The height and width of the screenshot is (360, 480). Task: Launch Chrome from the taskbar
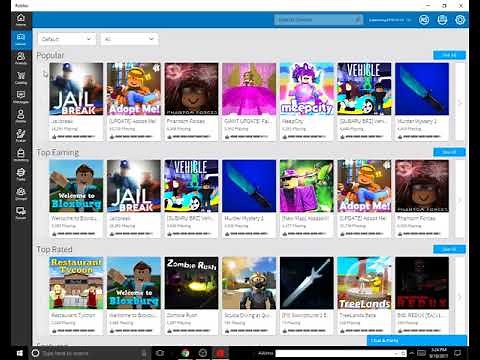[185, 353]
